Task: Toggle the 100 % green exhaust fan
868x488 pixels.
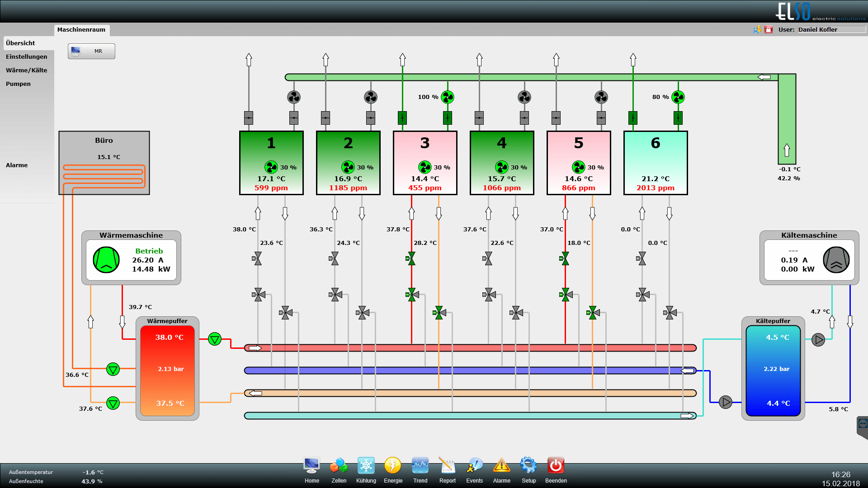Action: [x=448, y=97]
